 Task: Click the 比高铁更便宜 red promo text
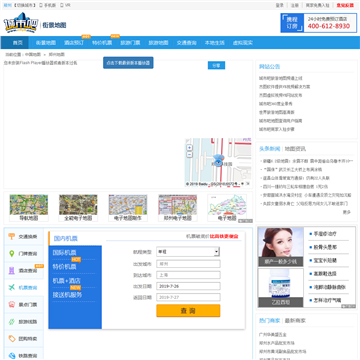[x=224, y=236]
